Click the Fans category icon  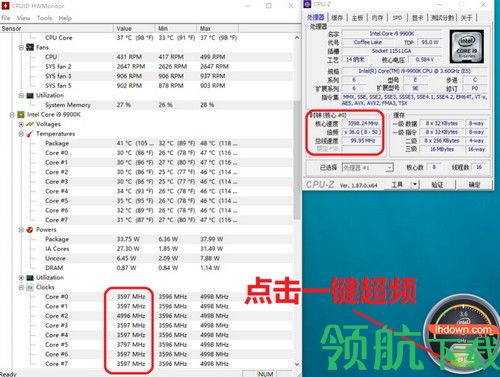[x=30, y=47]
